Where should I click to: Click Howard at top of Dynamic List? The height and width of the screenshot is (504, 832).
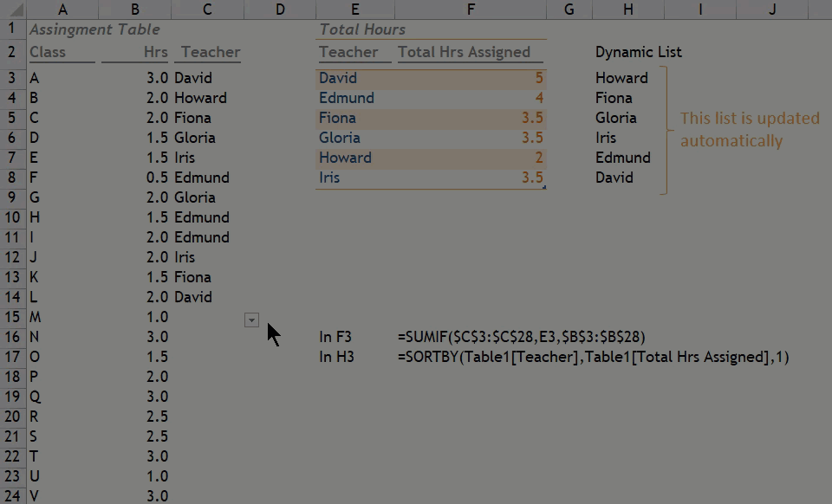(621, 78)
